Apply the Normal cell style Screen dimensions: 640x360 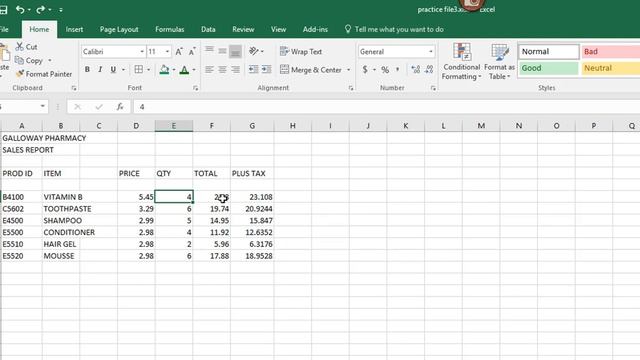pyautogui.click(x=549, y=51)
